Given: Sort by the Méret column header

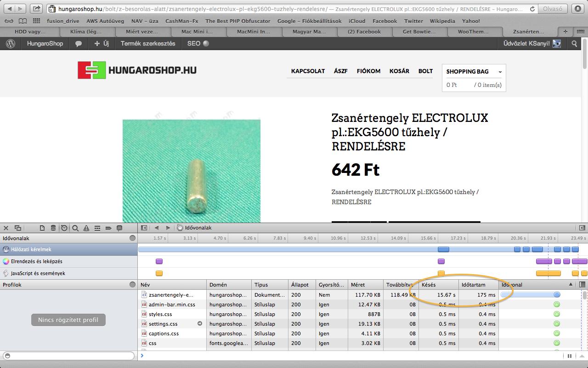Looking at the screenshot, I should click(365, 285).
